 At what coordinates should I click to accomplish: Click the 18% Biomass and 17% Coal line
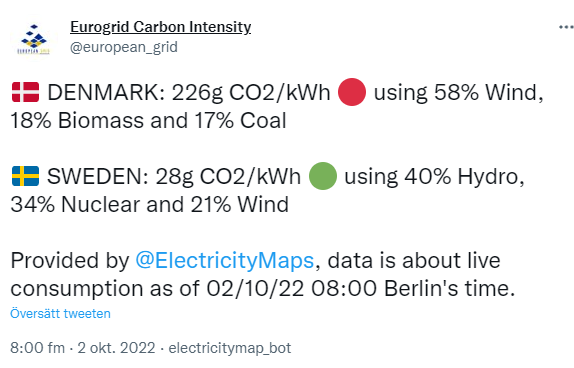coord(148,120)
